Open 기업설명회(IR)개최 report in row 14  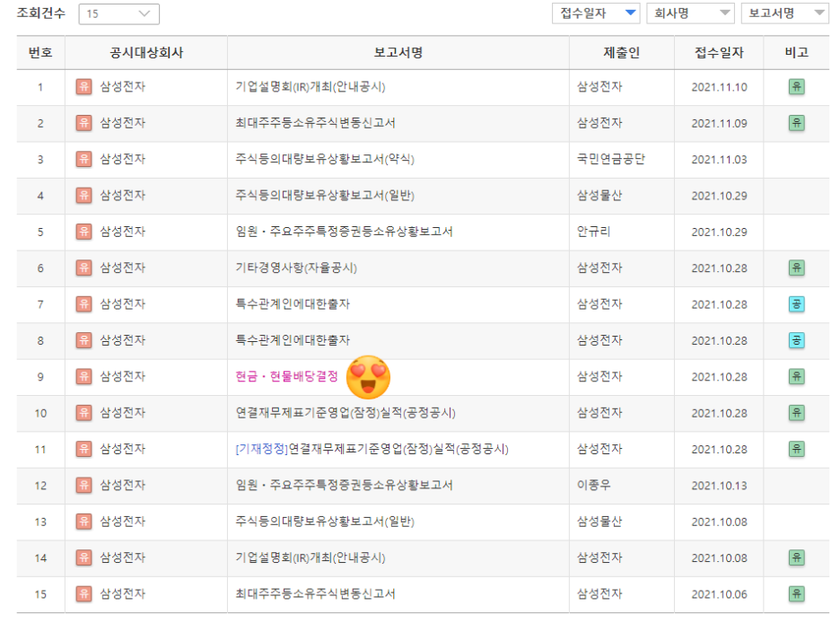tap(311, 557)
